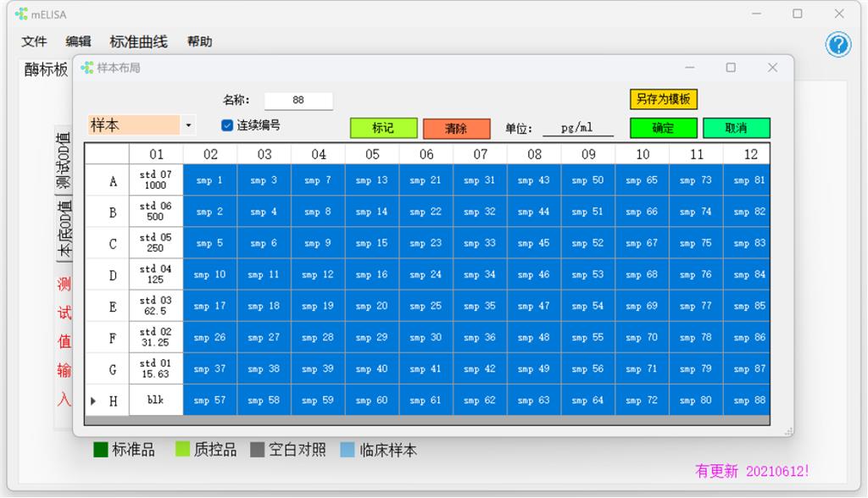Image resolution: width=868 pixels, height=498 pixels.
Task: Open the 文件 menu
Action: tap(34, 41)
